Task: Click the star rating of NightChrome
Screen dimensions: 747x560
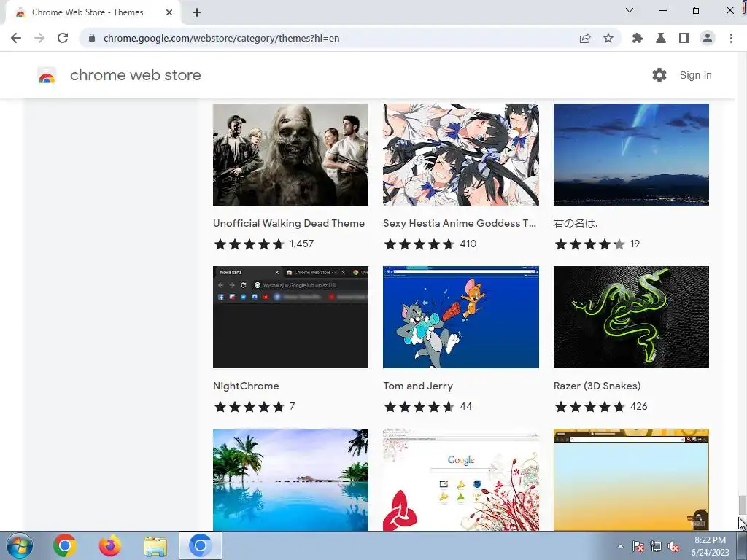Action: coord(249,407)
